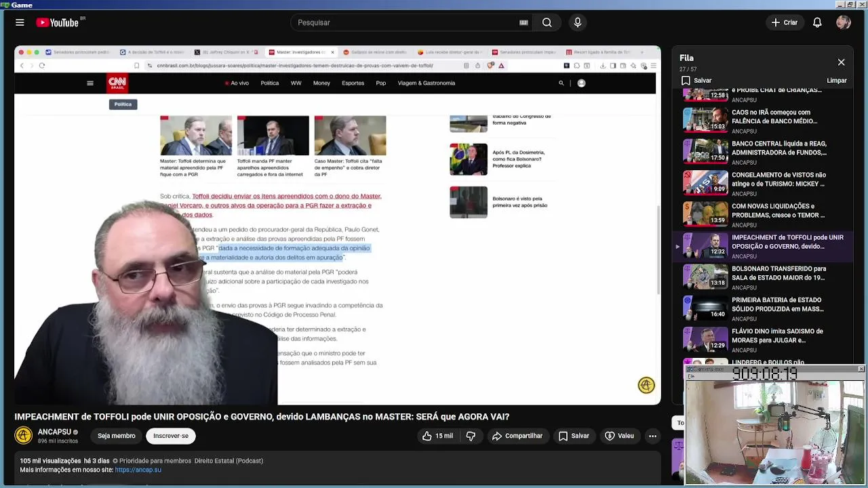The image size is (868, 488).
Task: Dislike the video
Action: 471,436
